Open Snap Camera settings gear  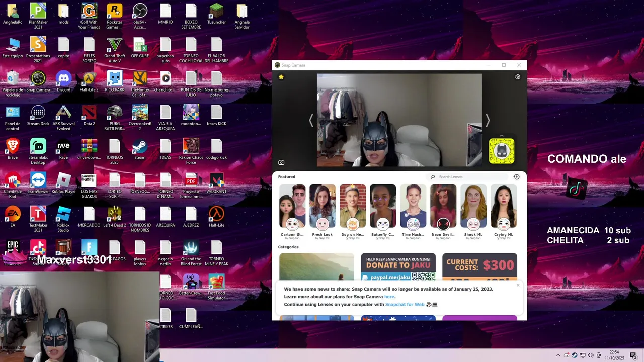pyautogui.click(x=518, y=77)
